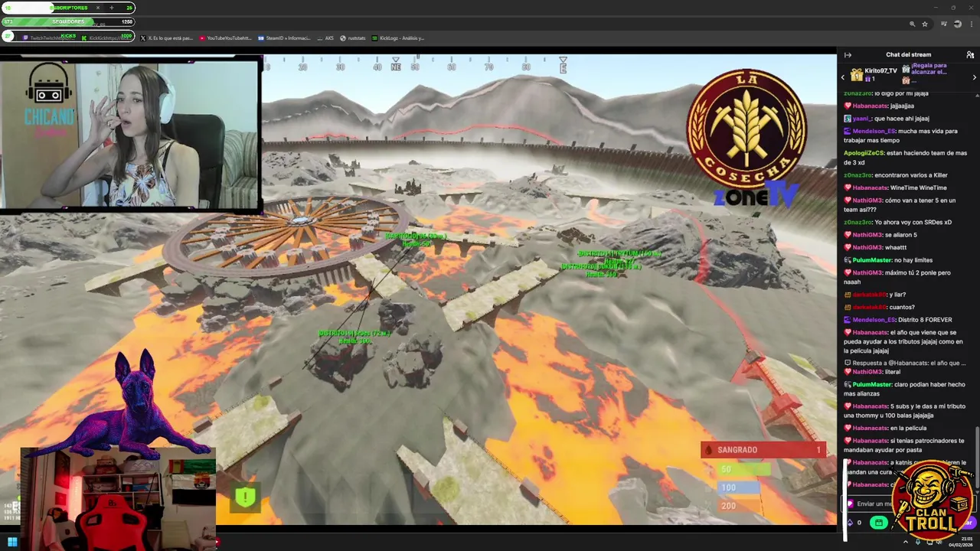Viewport: 980px width, 551px height.
Task: Collapse the stream chat panel arrow
Action: point(848,55)
